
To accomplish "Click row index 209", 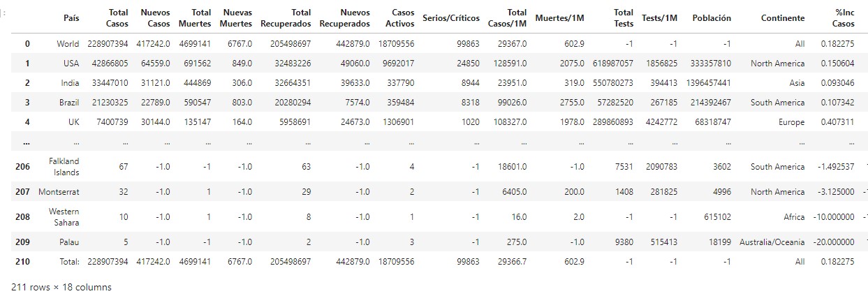I will [23, 242].
